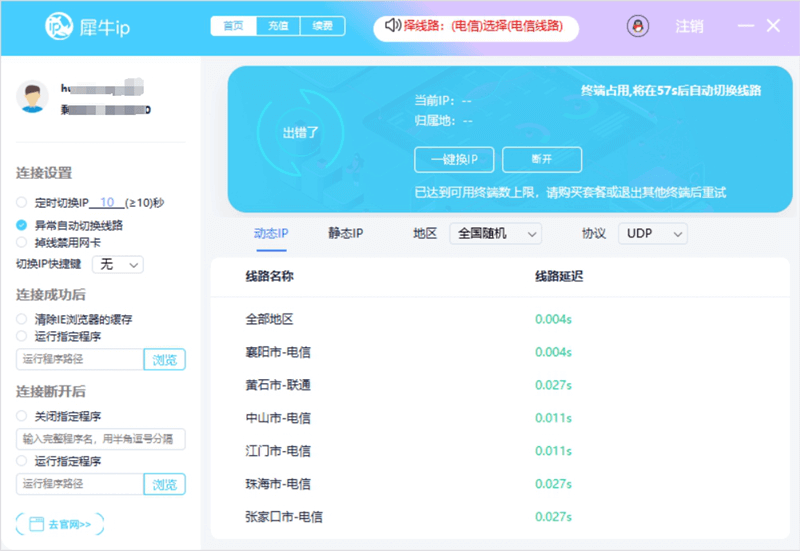Click the switch interval value 10
Viewport: 800px width, 551px height.
tap(107, 202)
